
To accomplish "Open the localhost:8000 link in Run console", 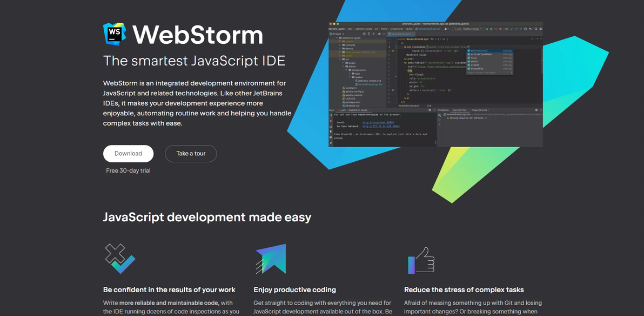I will click(x=378, y=122).
